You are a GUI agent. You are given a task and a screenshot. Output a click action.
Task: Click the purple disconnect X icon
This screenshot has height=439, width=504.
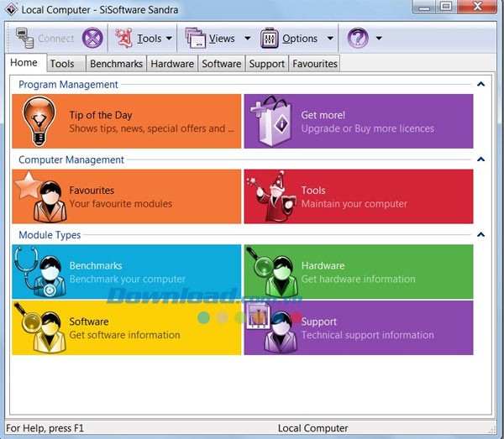point(92,39)
